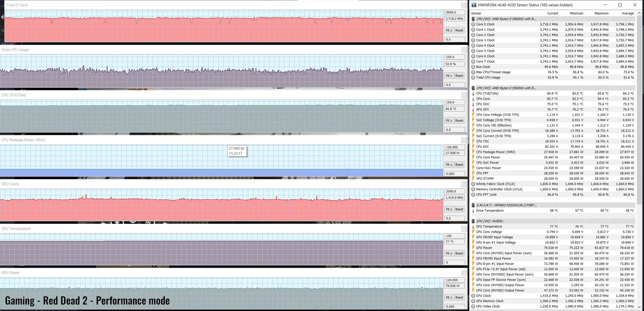Click the clock icon beside Core 3 Clock
The width and height of the screenshot is (644, 311).
pos(473,40)
